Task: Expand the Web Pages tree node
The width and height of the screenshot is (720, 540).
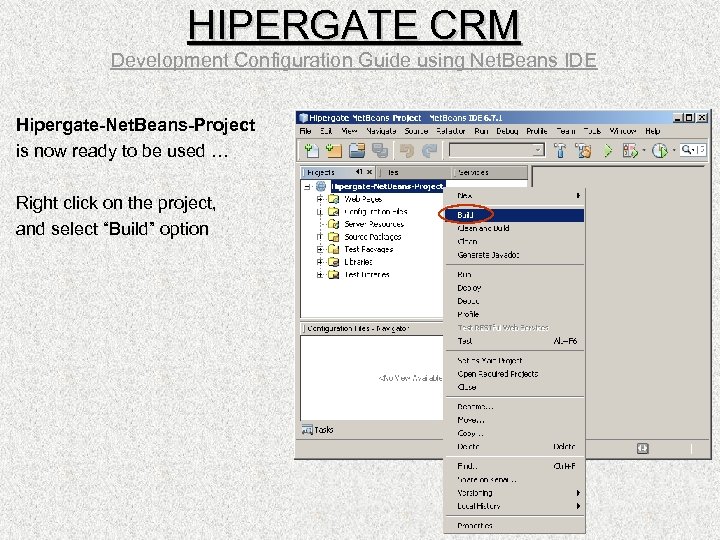Action: coord(320,199)
